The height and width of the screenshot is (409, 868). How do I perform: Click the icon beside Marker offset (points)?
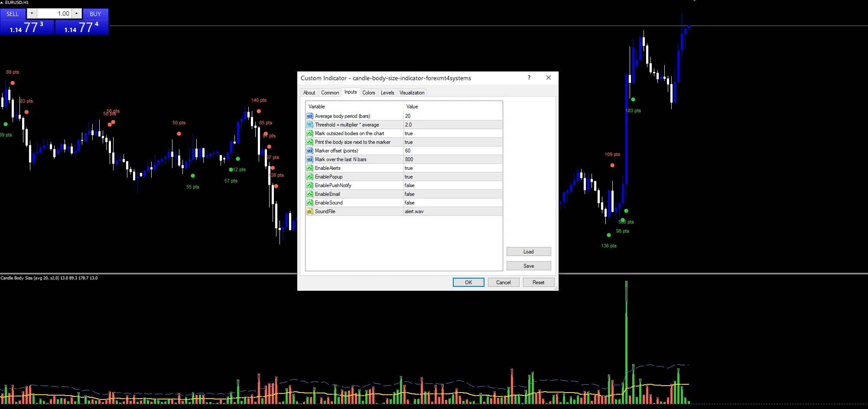pyautogui.click(x=309, y=151)
